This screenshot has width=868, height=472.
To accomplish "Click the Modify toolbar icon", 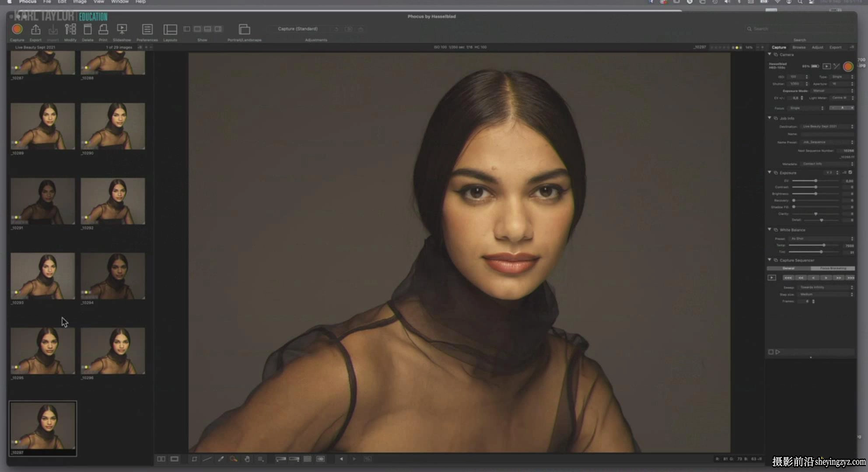I will point(70,29).
